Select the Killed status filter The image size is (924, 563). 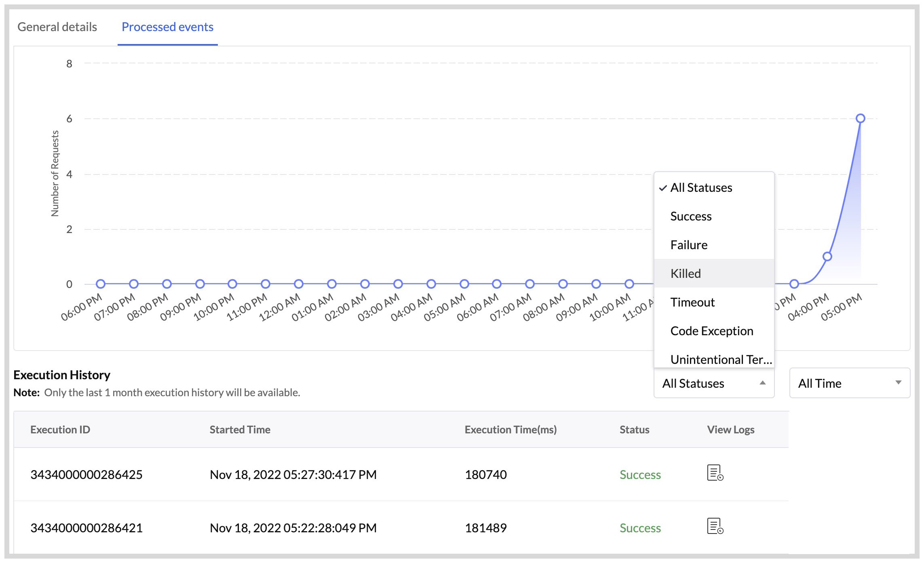686,273
